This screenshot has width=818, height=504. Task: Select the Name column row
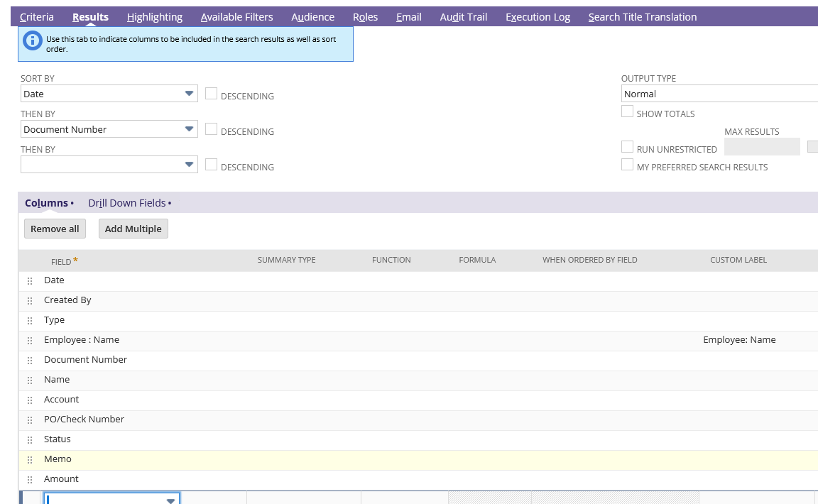coord(418,380)
